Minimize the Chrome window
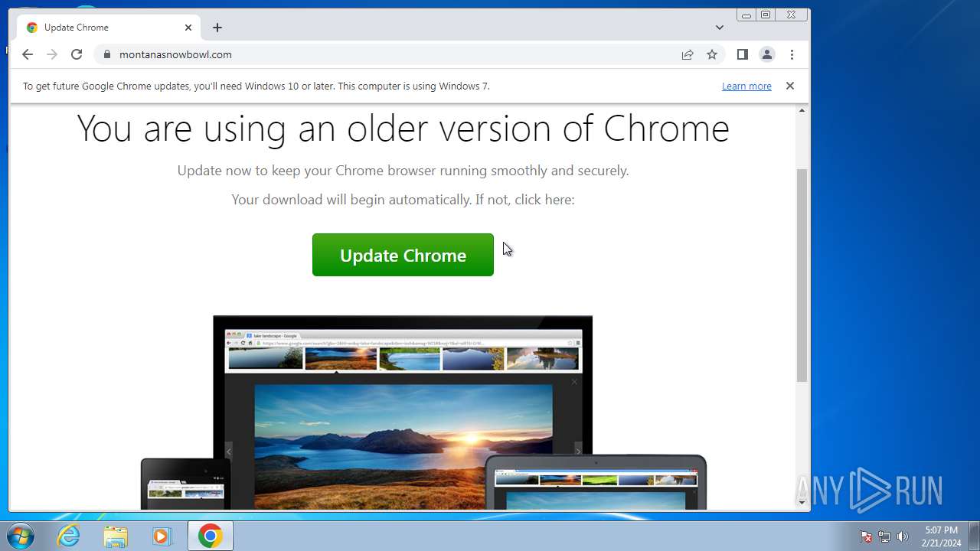980x551 pixels. click(x=746, y=15)
